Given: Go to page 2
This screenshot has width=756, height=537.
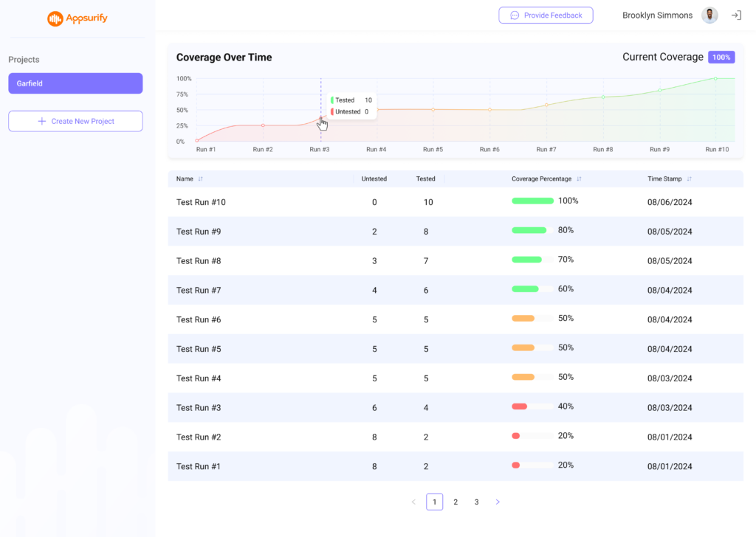Looking at the screenshot, I should click(x=456, y=502).
